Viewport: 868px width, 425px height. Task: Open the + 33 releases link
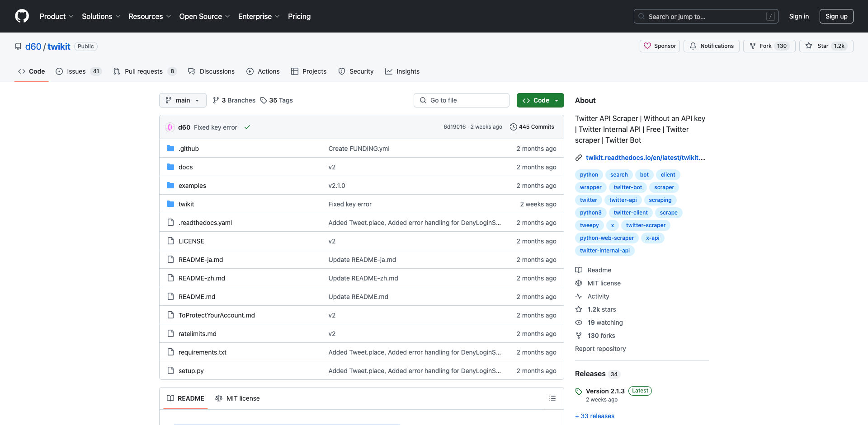[594, 416]
